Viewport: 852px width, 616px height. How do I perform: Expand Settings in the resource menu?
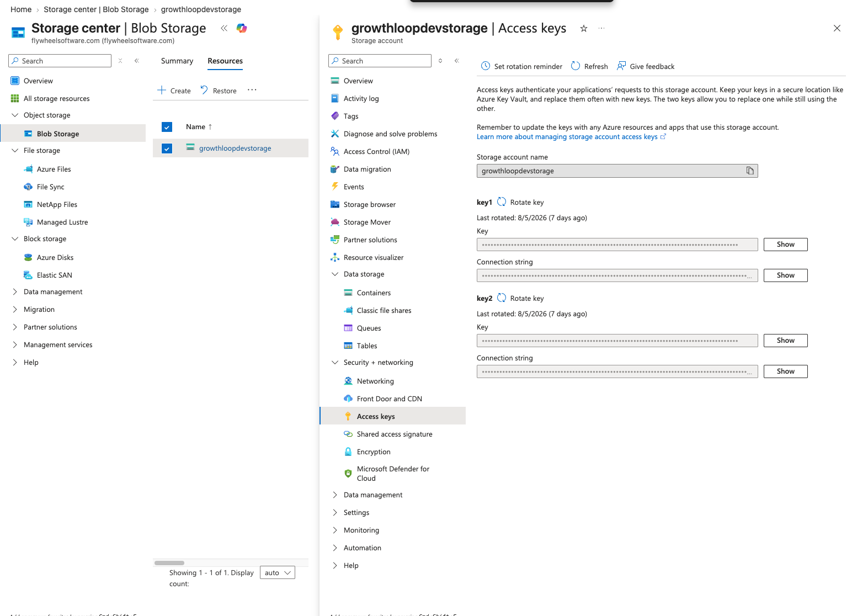(335, 512)
